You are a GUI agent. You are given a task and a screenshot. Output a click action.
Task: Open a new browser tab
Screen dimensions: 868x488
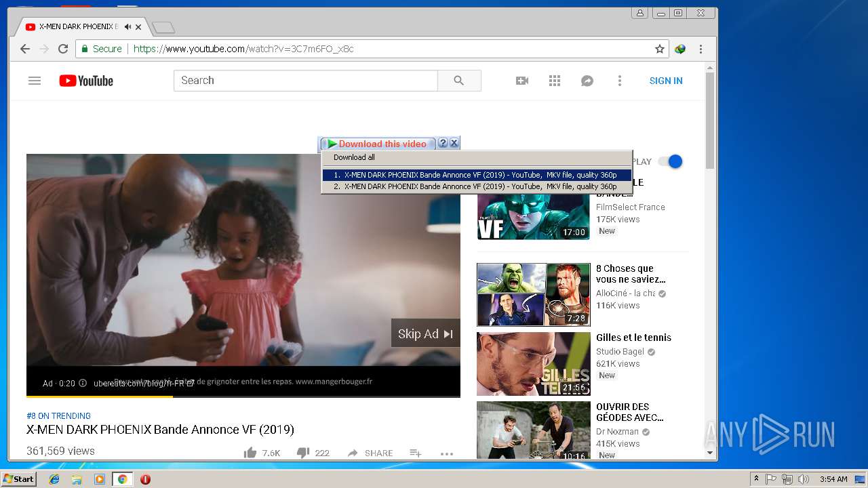[163, 27]
